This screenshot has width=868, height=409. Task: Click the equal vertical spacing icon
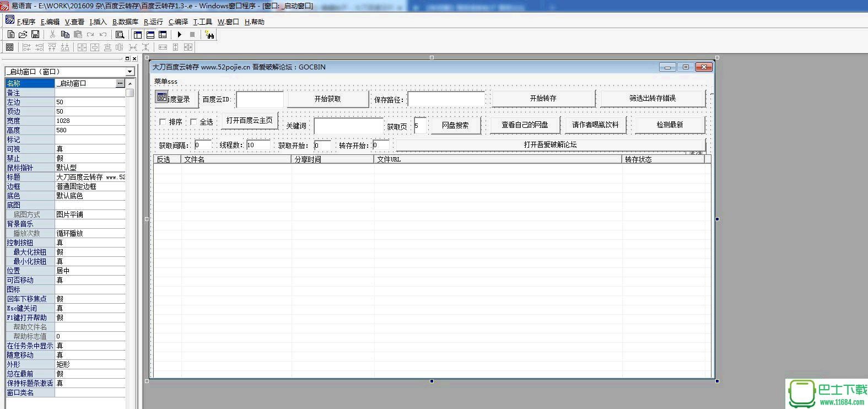pyautogui.click(x=145, y=47)
